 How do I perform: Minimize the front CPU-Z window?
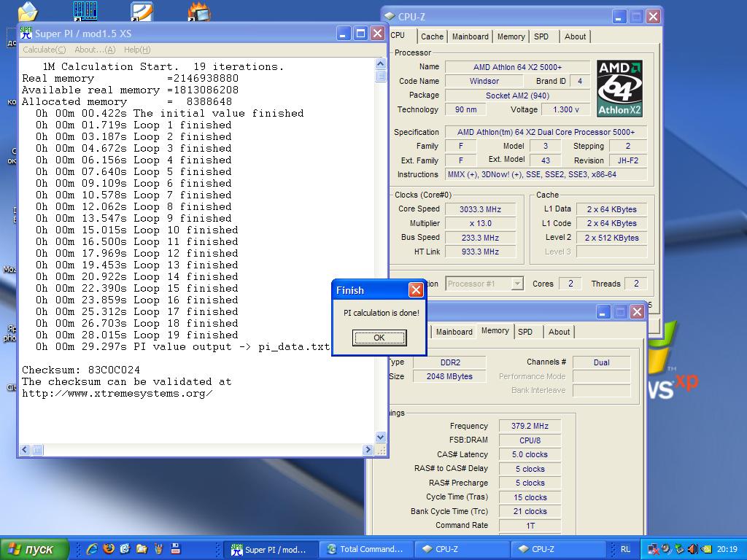tap(619, 17)
